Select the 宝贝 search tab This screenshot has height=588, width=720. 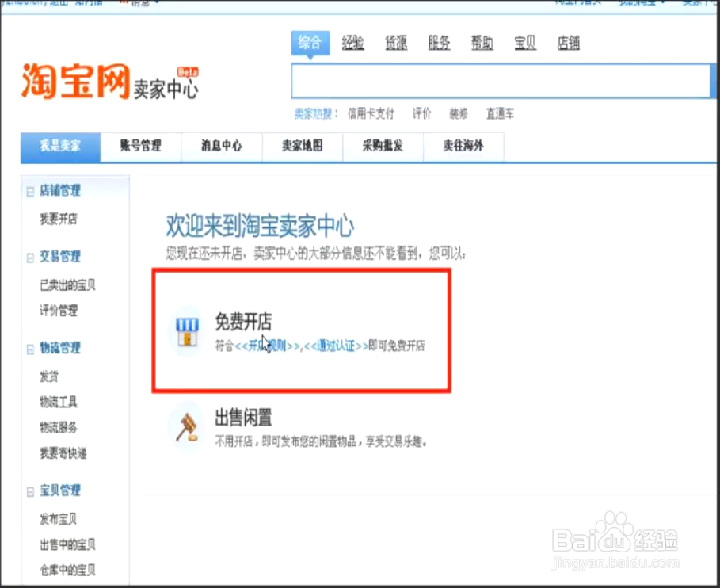click(x=525, y=43)
